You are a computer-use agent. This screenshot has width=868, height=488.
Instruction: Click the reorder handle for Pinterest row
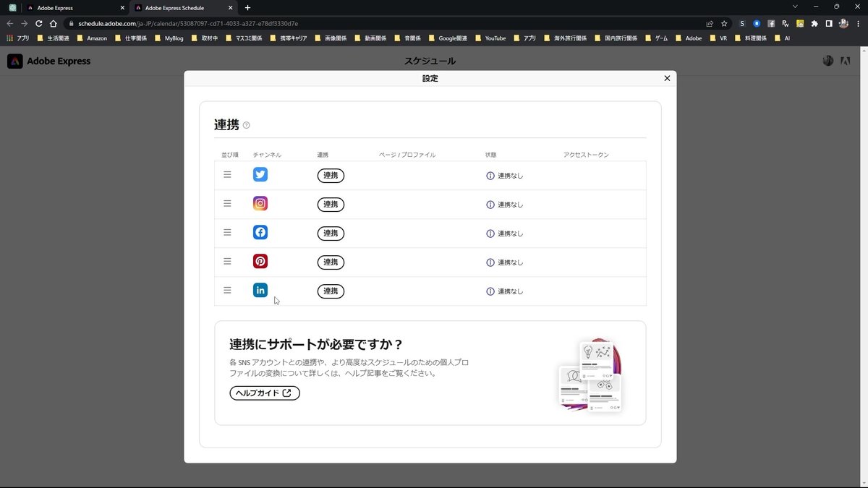227,261
